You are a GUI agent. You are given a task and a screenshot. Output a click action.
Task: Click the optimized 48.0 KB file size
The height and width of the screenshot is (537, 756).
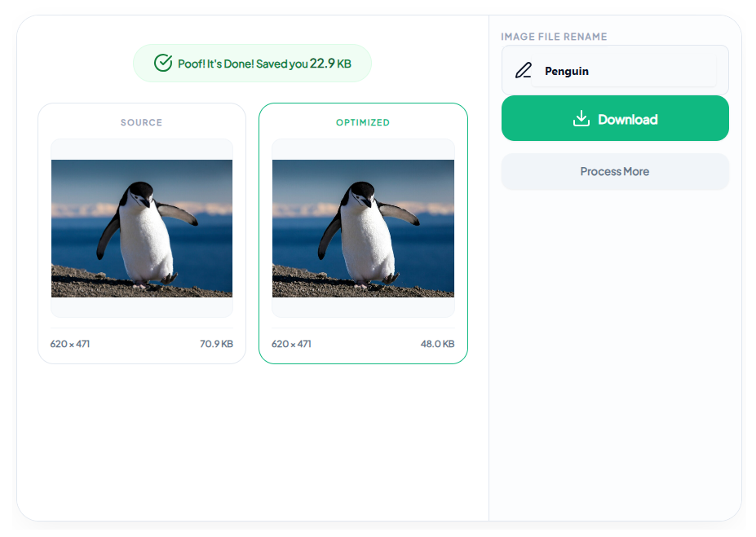[437, 344]
